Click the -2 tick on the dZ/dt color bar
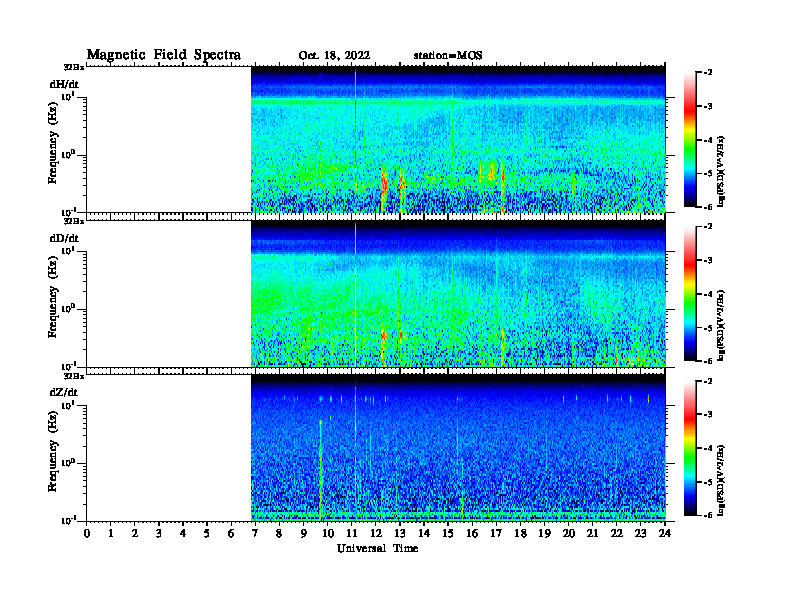 707,381
